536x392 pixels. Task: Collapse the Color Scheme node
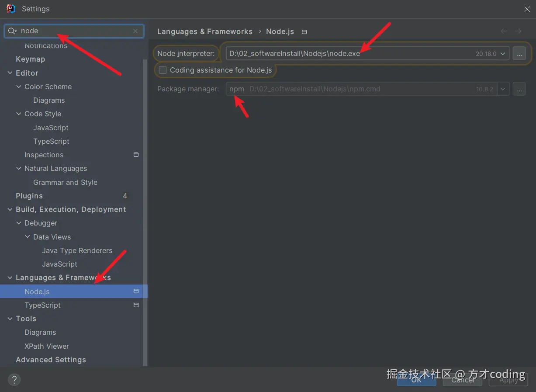pos(19,87)
